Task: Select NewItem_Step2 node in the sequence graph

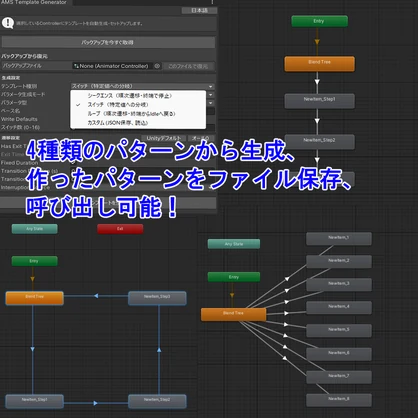Action: click(319, 142)
